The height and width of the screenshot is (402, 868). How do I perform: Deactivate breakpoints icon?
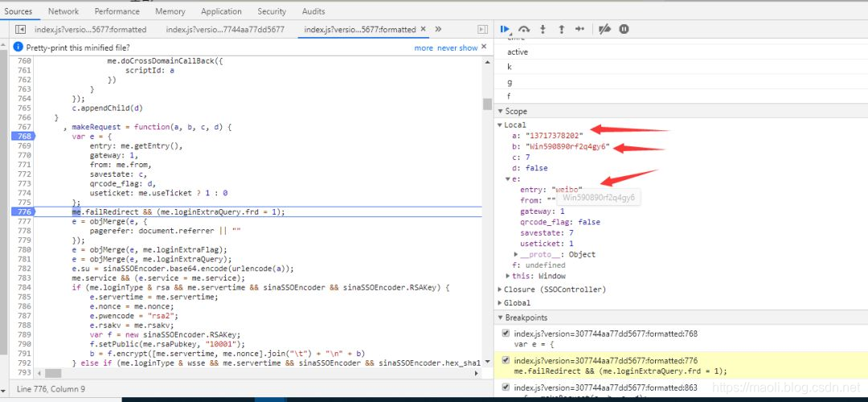(605, 30)
